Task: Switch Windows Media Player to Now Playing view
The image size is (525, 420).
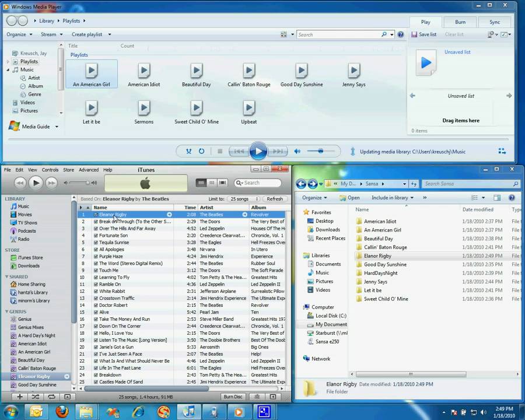Action: point(502,152)
